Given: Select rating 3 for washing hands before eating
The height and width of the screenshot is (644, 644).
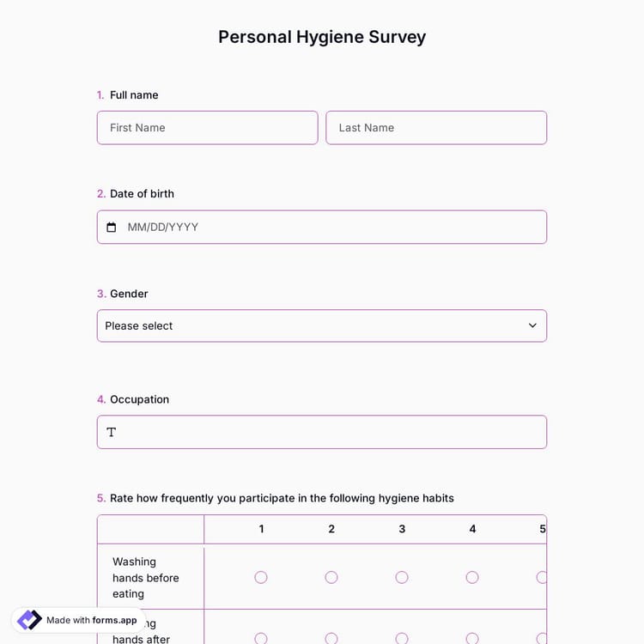Looking at the screenshot, I should point(402,577).
